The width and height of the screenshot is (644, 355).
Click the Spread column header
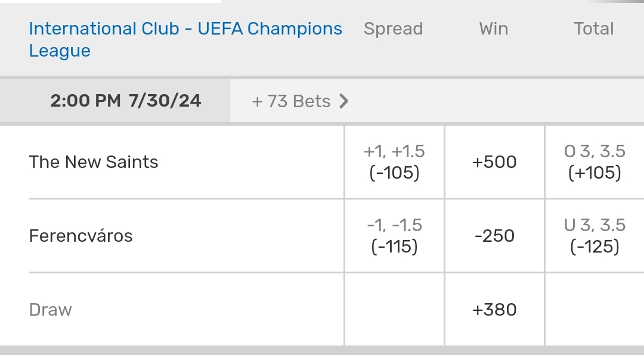click(x=393, y=29)
